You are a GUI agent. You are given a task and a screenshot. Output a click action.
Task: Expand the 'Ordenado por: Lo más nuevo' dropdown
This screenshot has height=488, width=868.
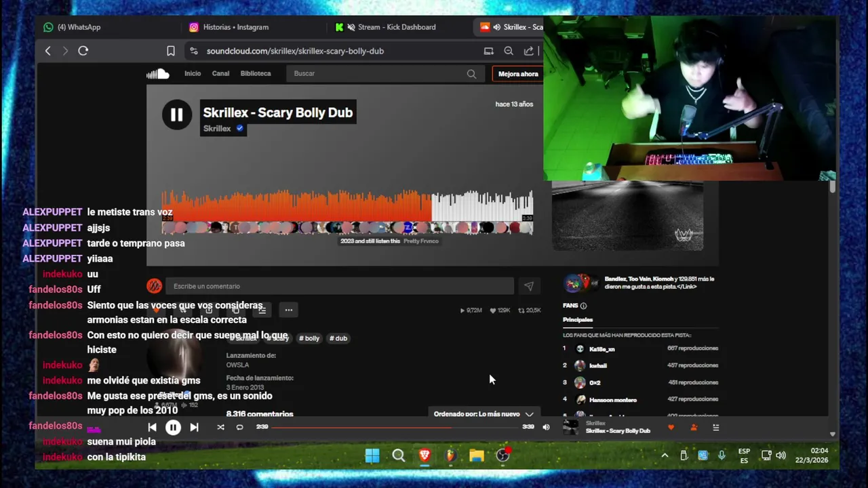click(484, 414)
